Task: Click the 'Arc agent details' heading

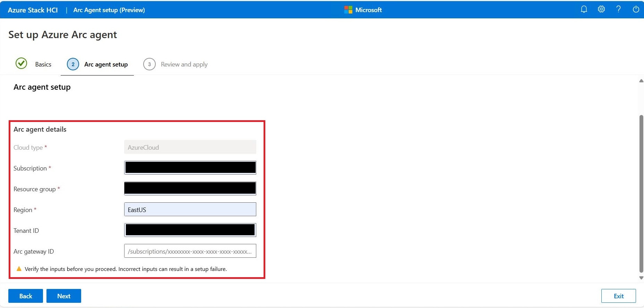Action: tap(40, 129)
